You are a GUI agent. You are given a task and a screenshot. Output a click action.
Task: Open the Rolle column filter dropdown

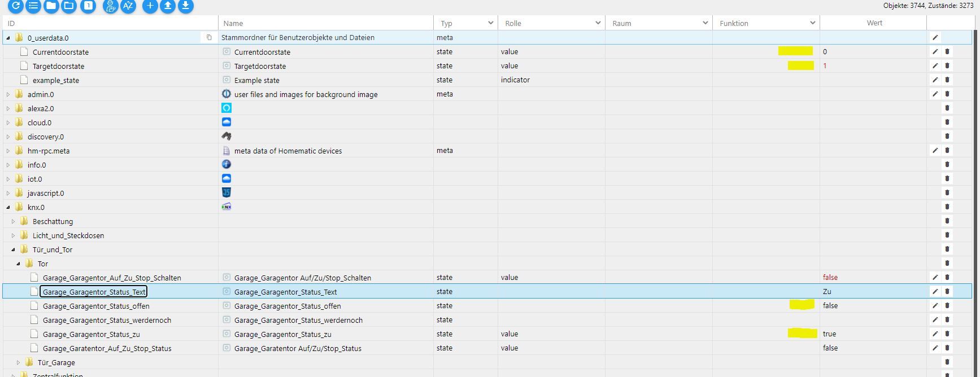tap(598, 23)
